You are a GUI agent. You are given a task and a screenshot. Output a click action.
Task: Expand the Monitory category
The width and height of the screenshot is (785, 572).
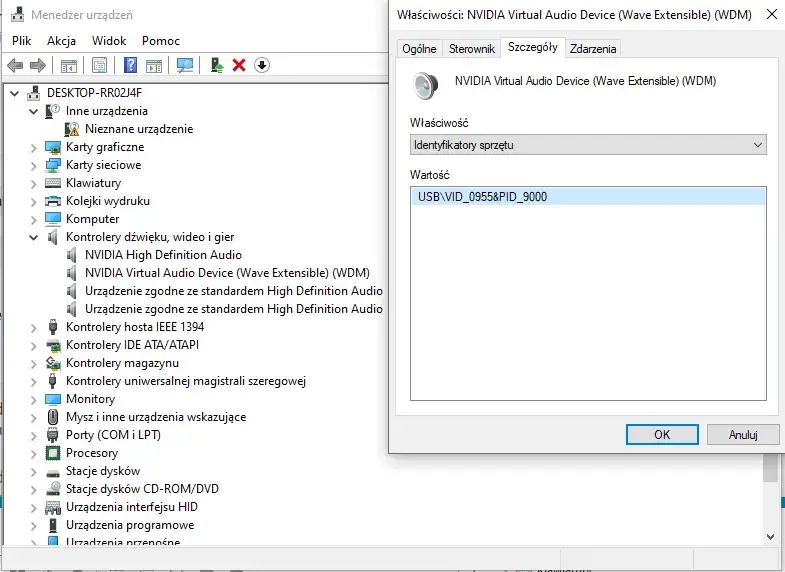(35, 399)
